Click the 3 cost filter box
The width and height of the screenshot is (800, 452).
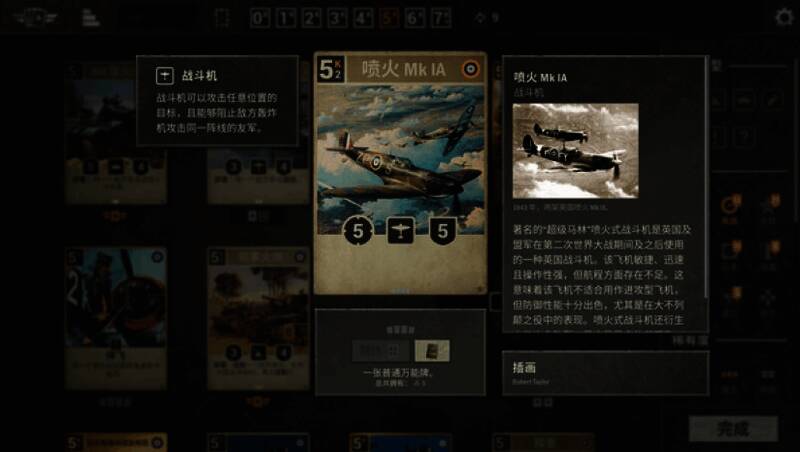pyautogui.click(x=337, y=19)
